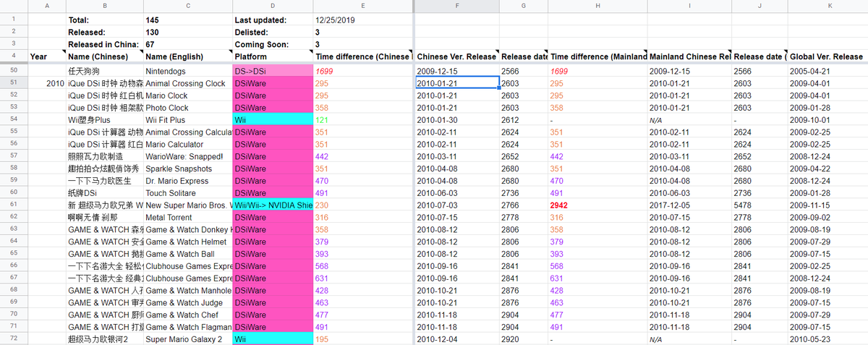868x345 pixels.
Task: Click the '2010-07-03' Chinese release cell
Action: tap(457, 205)
